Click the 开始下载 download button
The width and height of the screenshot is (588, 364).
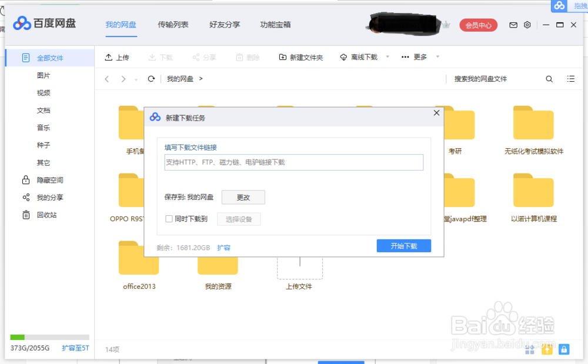[403, 246]
